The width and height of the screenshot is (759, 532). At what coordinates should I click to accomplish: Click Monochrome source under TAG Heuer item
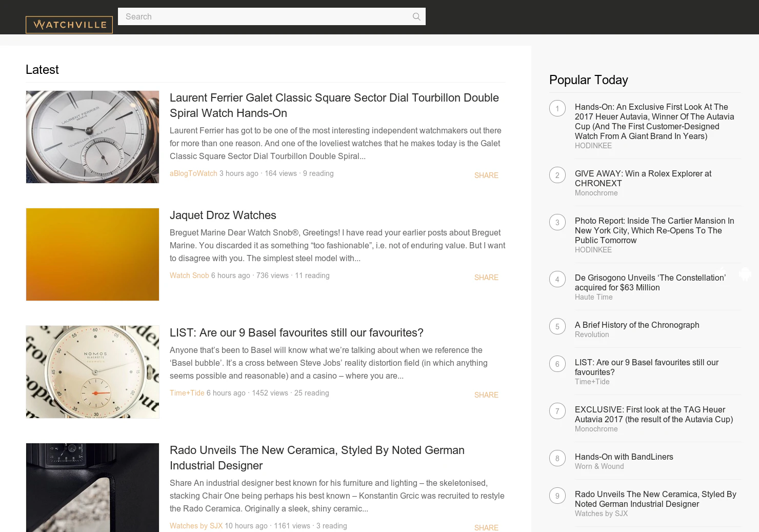pos(596,429)
